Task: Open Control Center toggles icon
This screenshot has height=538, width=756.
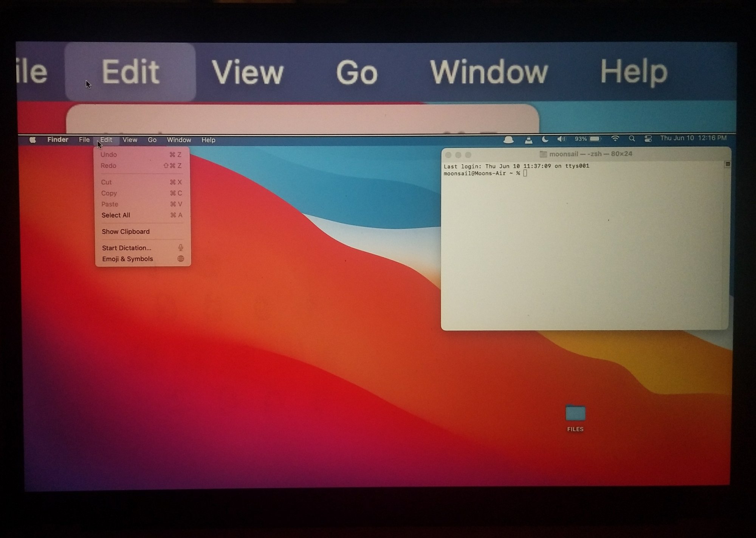Action: (648, 139)
